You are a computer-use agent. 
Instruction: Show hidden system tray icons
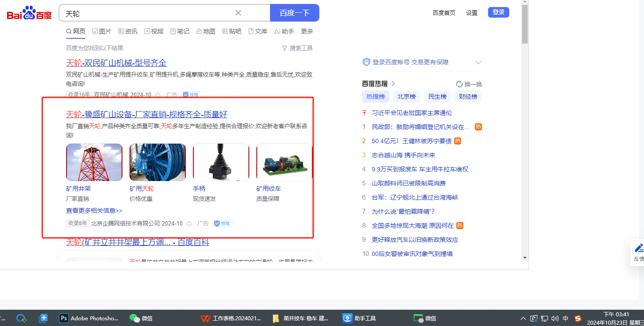[523, 319]
